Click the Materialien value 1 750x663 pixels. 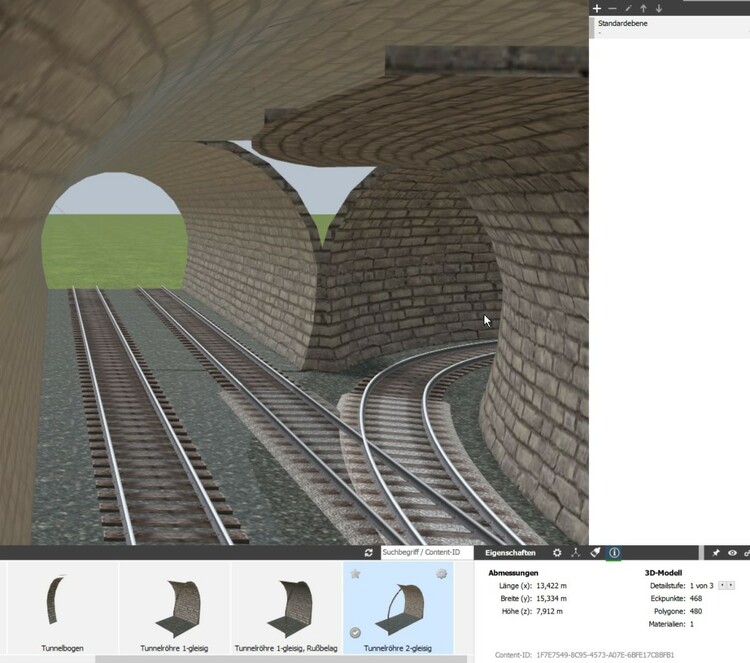pyautogui.click(x=692, y=624)
